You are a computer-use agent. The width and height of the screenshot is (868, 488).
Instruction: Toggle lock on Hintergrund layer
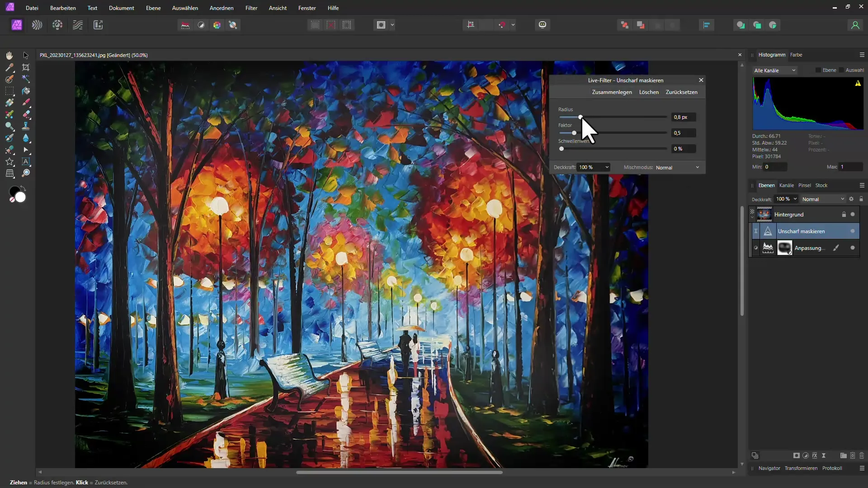(x=844, y=214)
